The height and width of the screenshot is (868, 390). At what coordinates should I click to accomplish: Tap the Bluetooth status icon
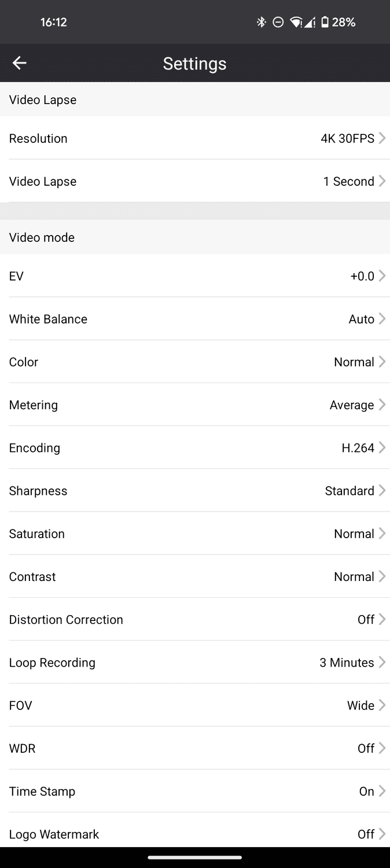click(x=261, y=22)
